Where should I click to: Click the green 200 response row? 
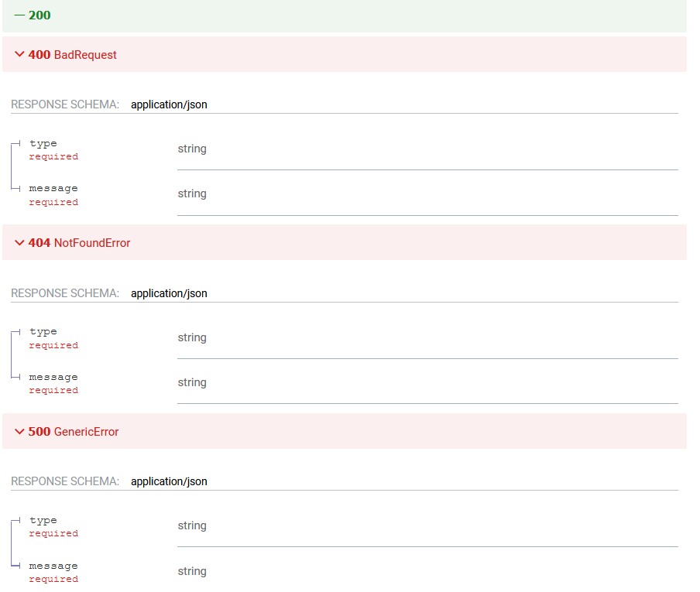point(344,15)
